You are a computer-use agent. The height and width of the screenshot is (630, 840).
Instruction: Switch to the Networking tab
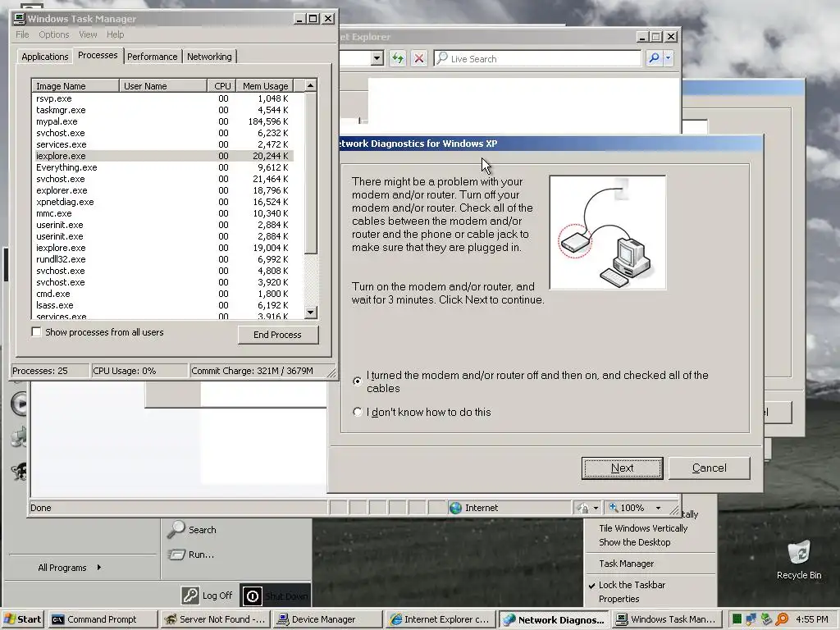[209, 57]
